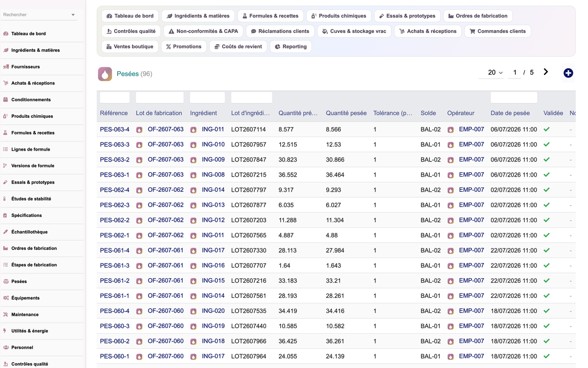Click Lignes de formule sidebar icon
This screenshot has height=368, width=588.
click(6, 149)
